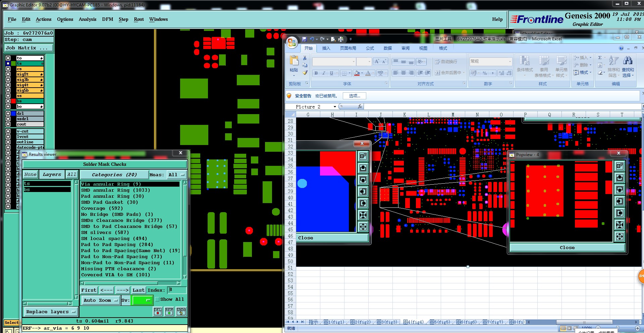The image size is (644, 333).
Task: Click the Center alignment icon in Excel
Action: (x=404, y=73)
